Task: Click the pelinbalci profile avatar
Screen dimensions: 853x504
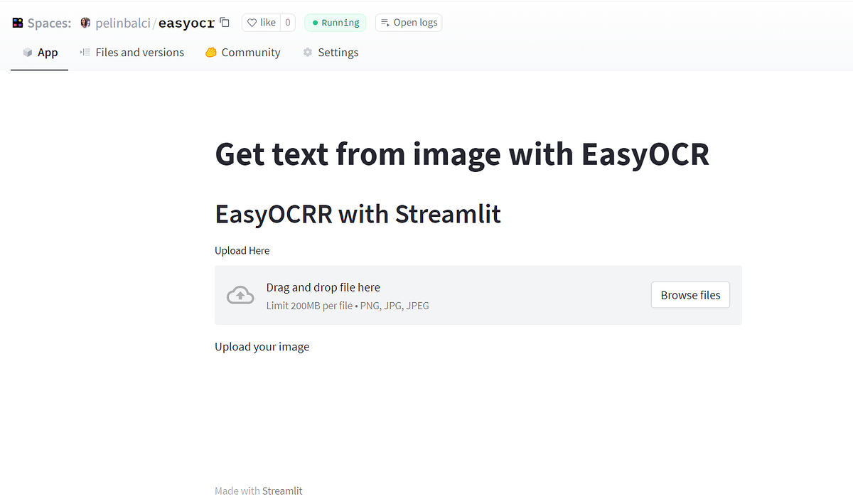Action: point(85,22)
